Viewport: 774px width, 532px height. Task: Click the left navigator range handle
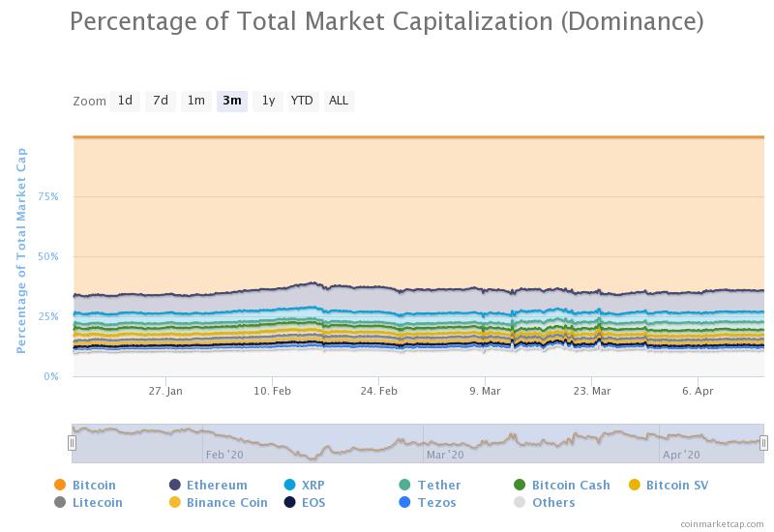[72, 443]
